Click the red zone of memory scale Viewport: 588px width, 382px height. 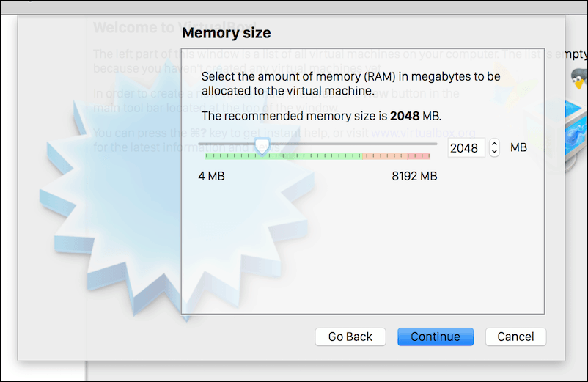click(418, 156)
